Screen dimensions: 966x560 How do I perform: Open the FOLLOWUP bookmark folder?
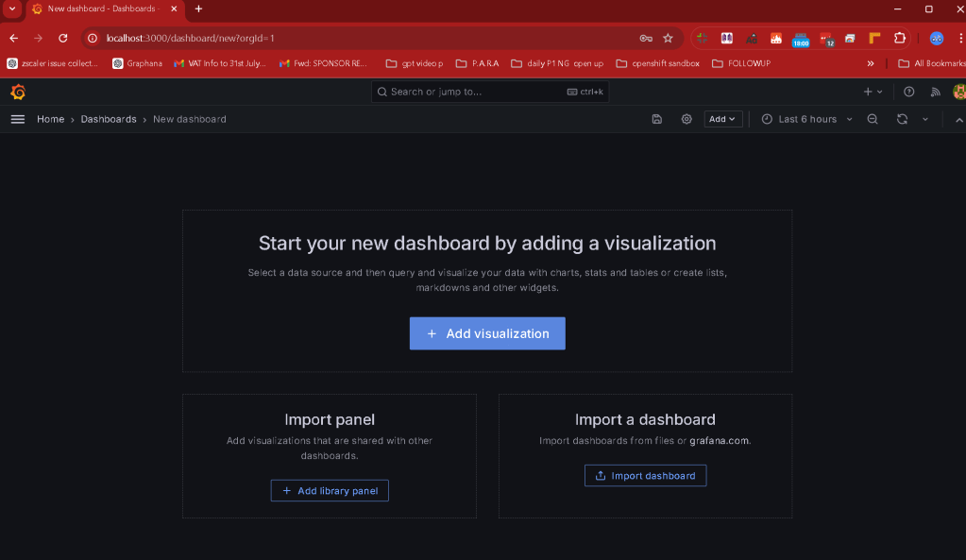741,63
